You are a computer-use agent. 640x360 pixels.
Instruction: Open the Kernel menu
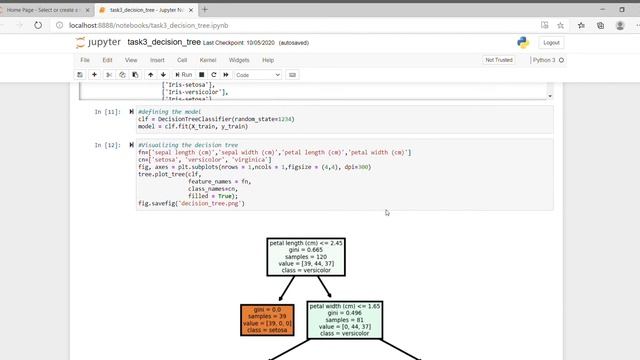coord(208,60)
